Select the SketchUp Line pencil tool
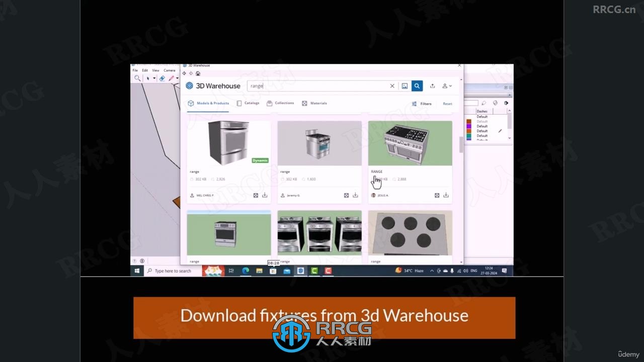The image size is (644, 362). point(172,78)
